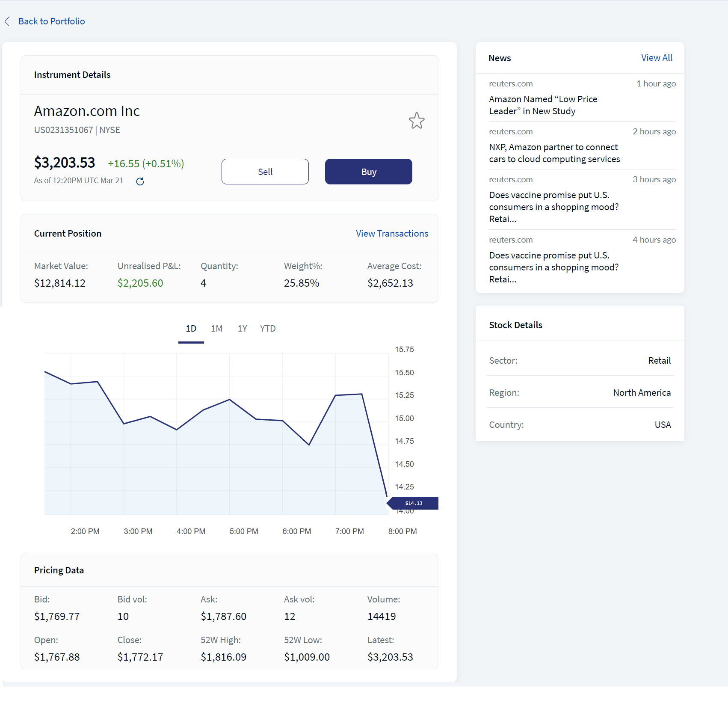728x706 pixels.
Task: Click the Weight% value 25.85%
Action: [302, 283]
